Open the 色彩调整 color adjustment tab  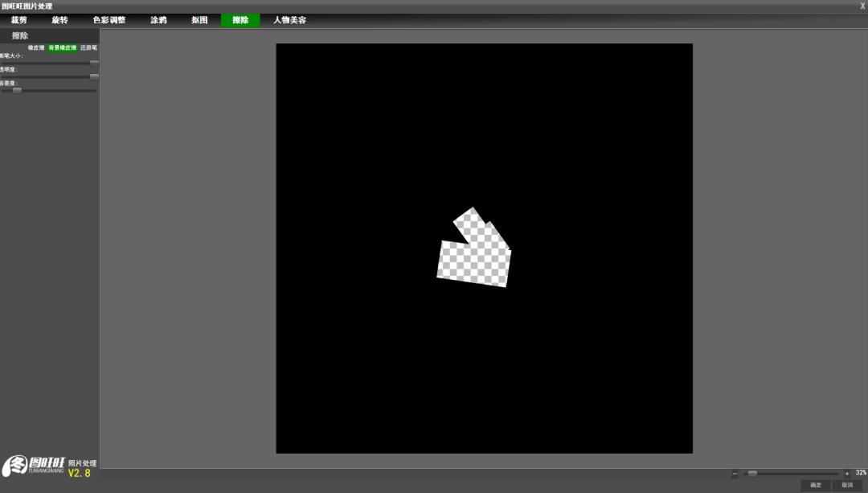[109, 20]
